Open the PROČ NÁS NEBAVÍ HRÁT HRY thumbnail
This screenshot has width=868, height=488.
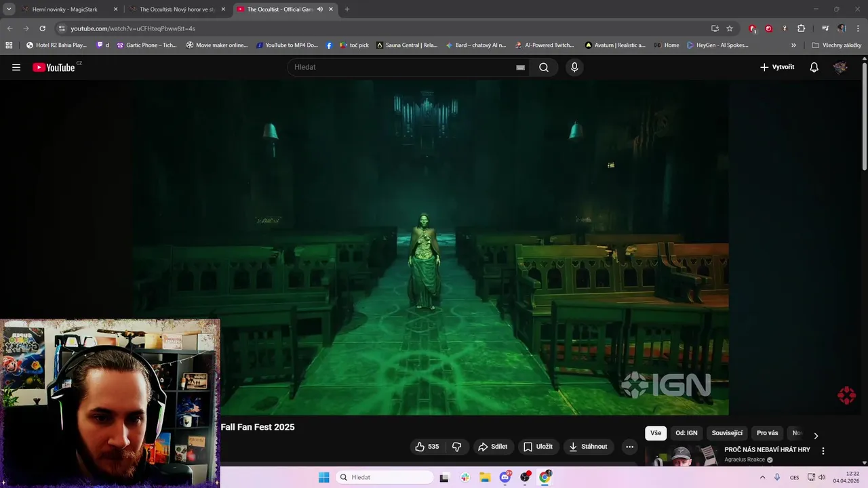[682, 455]
